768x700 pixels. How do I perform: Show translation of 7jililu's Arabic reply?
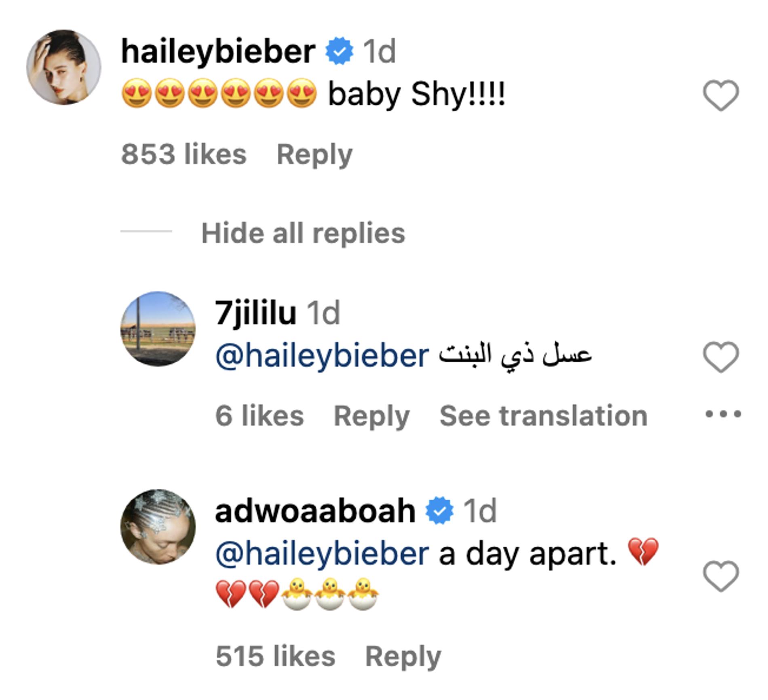coord(543,416)
